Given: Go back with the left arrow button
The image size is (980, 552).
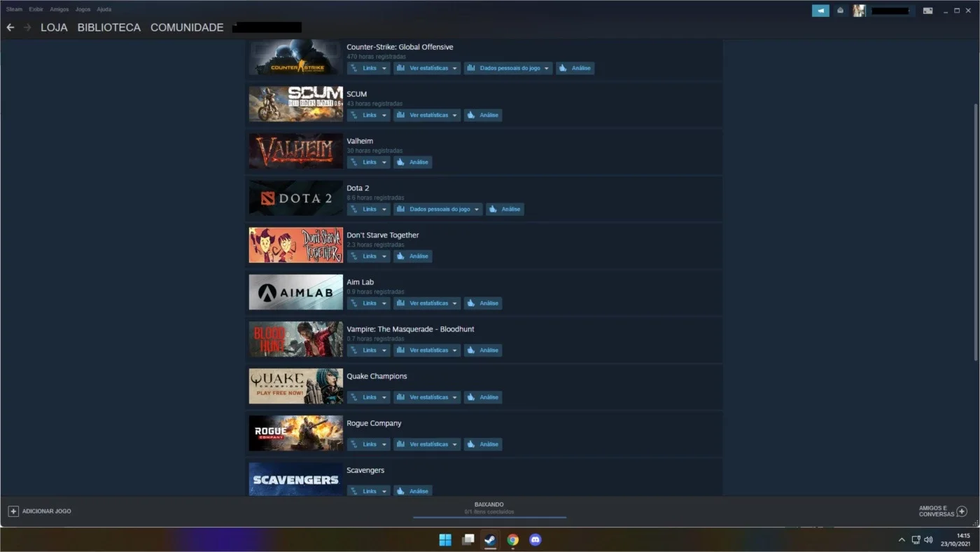Looking at the screenshot, I should click(x=10, y=27).
